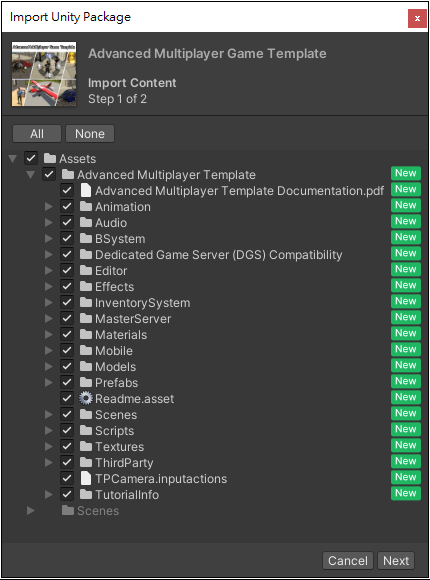Expand the Materials folder arrow
430x580 pixels.
point(48,334)
